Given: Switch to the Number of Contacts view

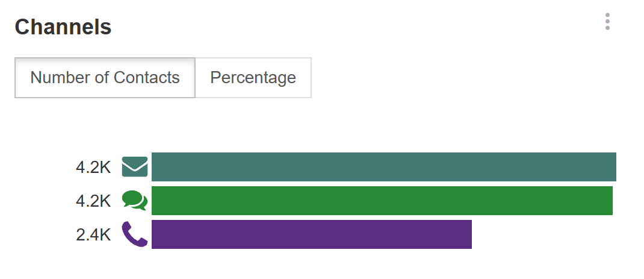Looking at the screenshot, I should [x=105, y=78].
